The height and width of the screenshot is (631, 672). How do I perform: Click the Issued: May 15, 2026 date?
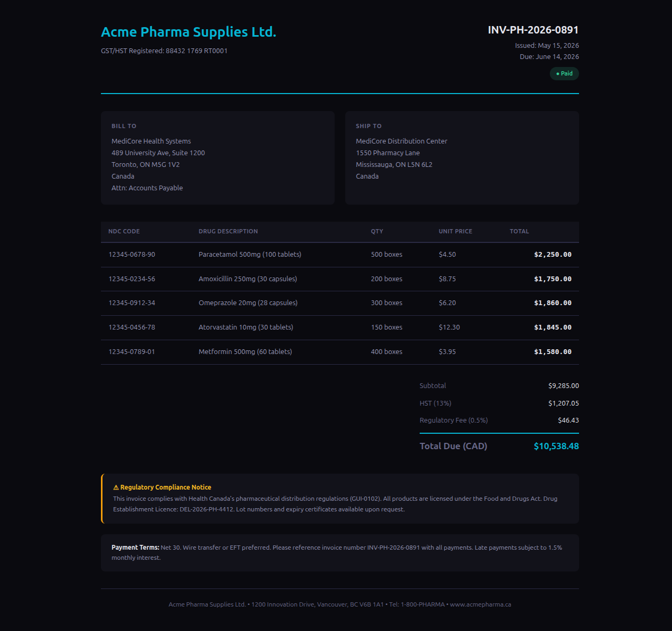[x=547, y=46]
